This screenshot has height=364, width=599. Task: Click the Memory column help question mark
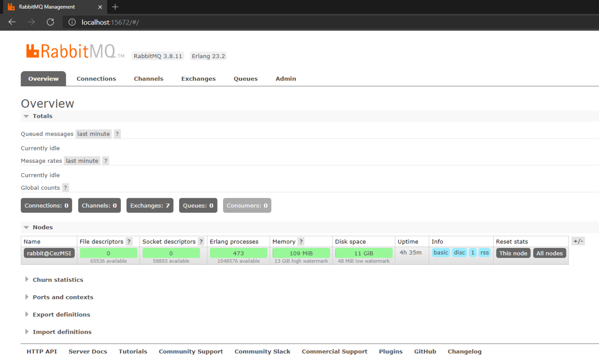(301, 242)
